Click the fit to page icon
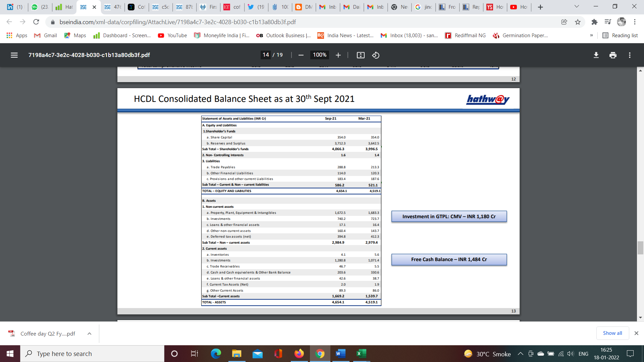 pos(361,55)
